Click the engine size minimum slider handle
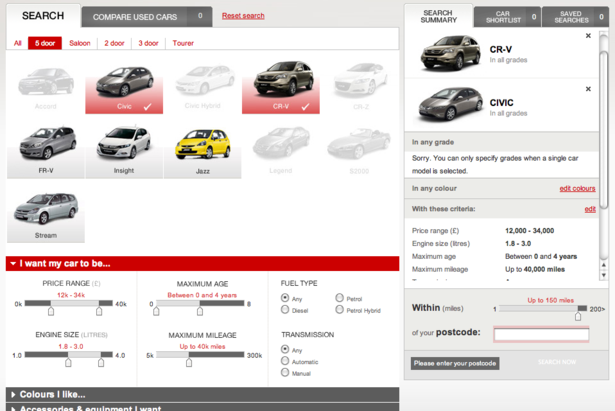 pyautogui.click(x=68, y=363)
